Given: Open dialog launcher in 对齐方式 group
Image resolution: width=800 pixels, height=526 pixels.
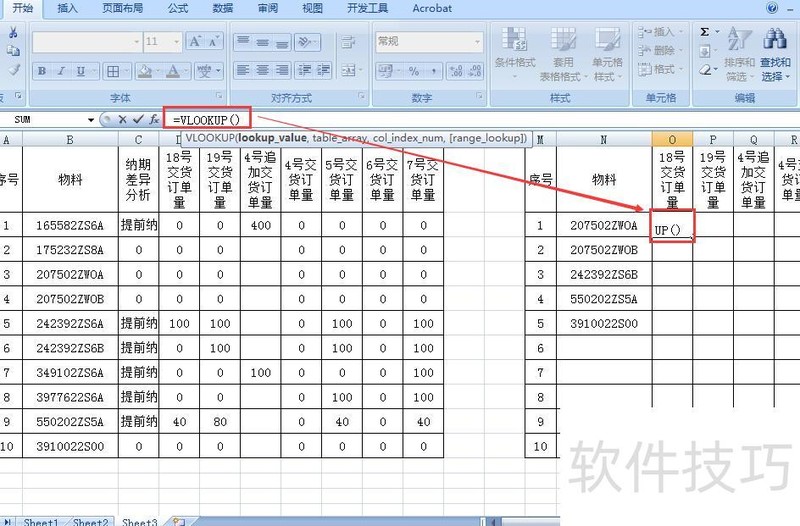Looking at the screenshot, I should pos(362,96).
